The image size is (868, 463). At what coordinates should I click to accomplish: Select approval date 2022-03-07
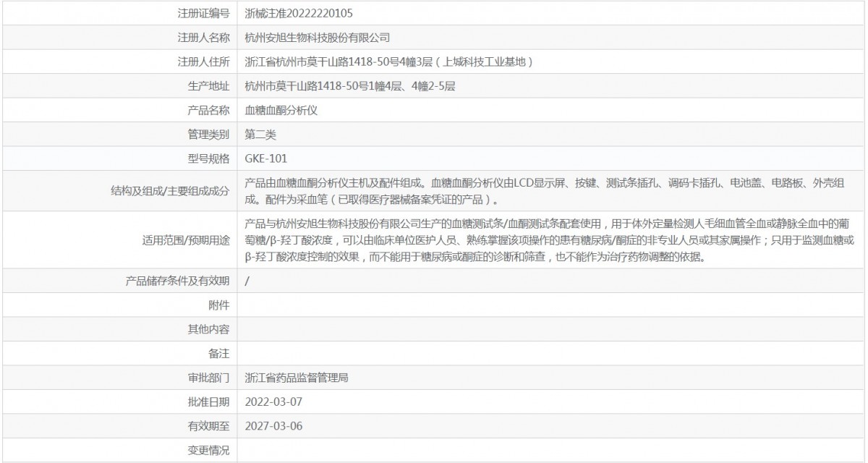point(273,402)
